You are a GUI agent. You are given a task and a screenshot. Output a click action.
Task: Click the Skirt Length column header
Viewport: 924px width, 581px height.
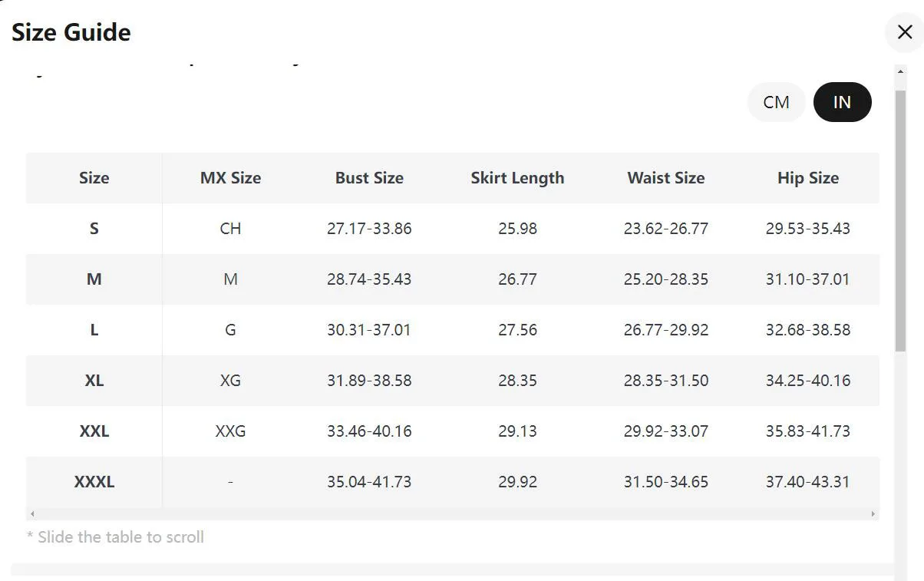pyautogui.click(x=517, y=178)
